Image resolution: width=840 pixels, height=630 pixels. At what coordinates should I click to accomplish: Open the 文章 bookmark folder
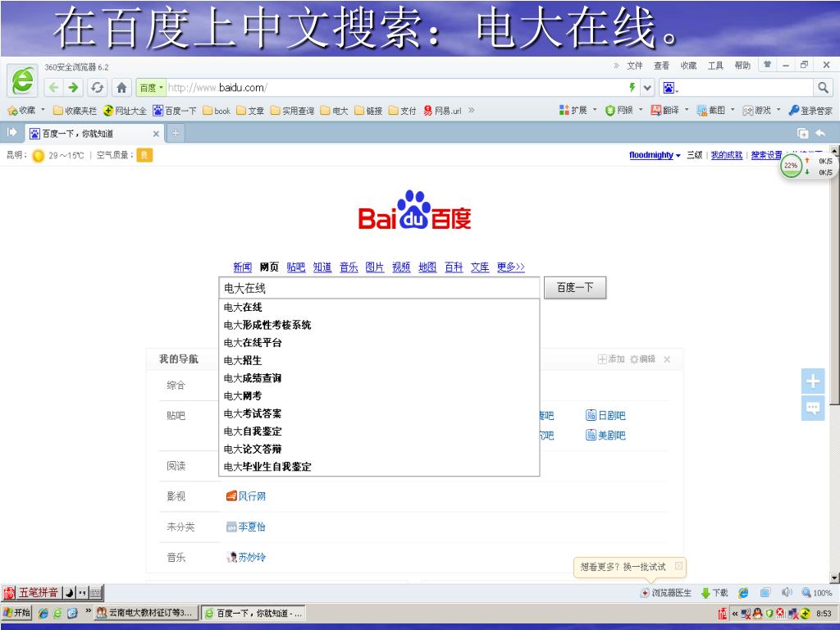(x=250, y=111)
